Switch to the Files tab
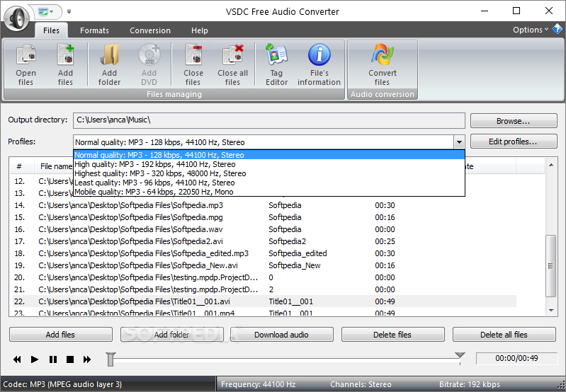The height and width of the screenshot is (392, 566). (51, 30)
